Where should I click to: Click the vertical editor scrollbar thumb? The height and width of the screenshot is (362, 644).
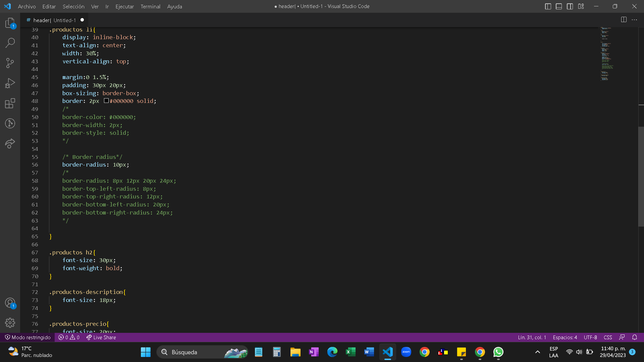(x=641, y=176)
